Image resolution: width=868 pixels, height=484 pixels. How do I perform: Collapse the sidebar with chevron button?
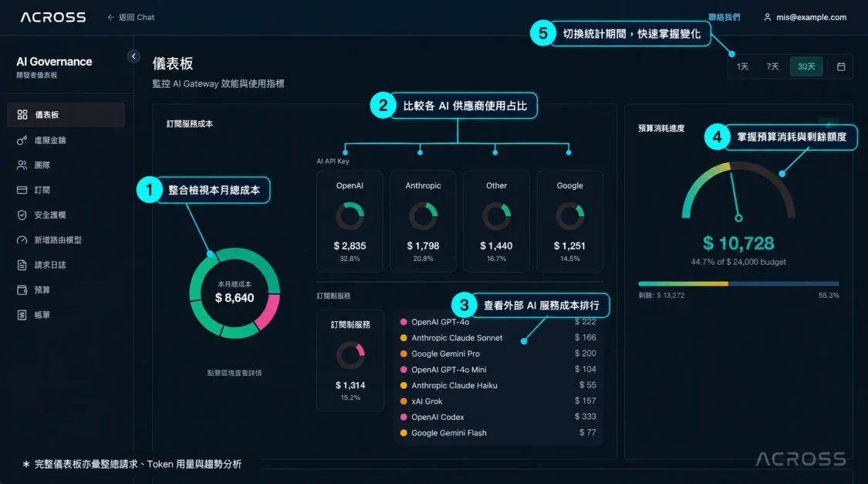click(133, 56)
